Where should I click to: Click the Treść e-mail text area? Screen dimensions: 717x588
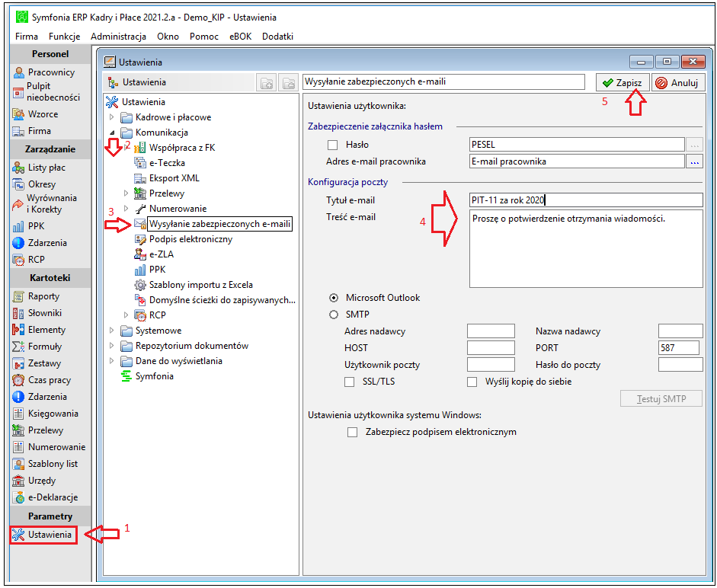coord(586,249)
